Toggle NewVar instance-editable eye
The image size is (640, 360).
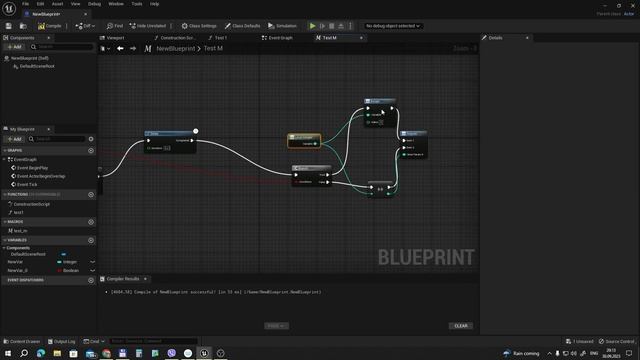click(92, 262)
